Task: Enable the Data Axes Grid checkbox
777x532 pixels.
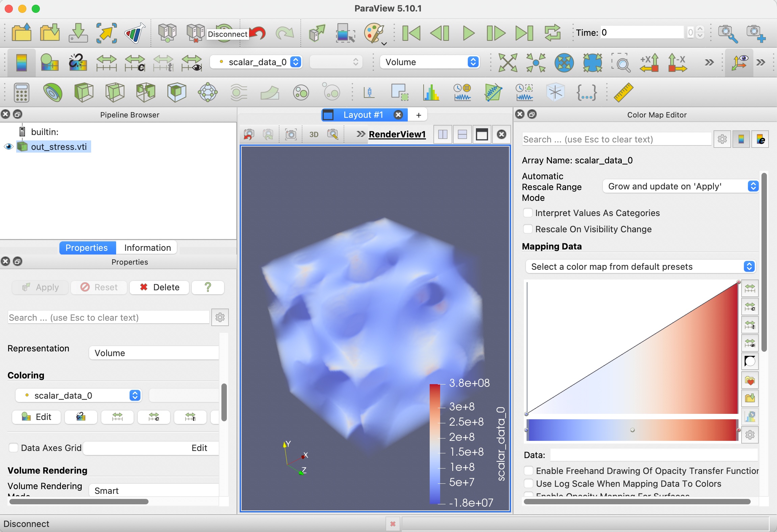Action: (14, 448)
